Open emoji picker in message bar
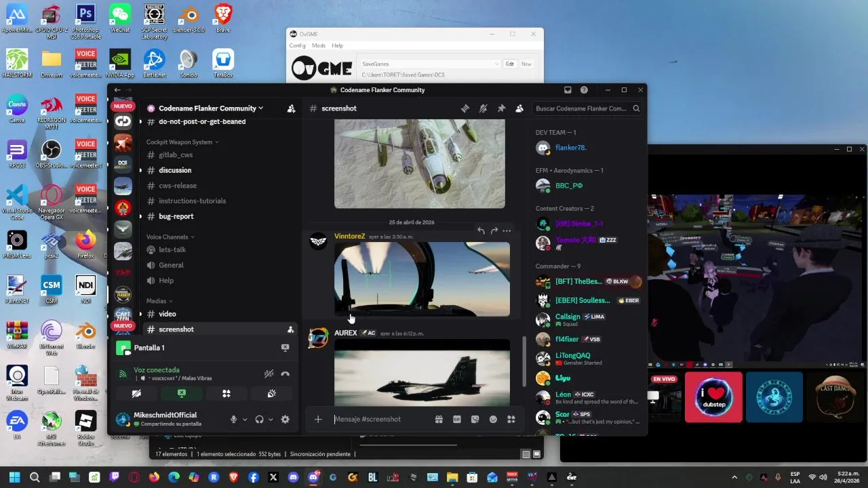 (x=493, y=420)
